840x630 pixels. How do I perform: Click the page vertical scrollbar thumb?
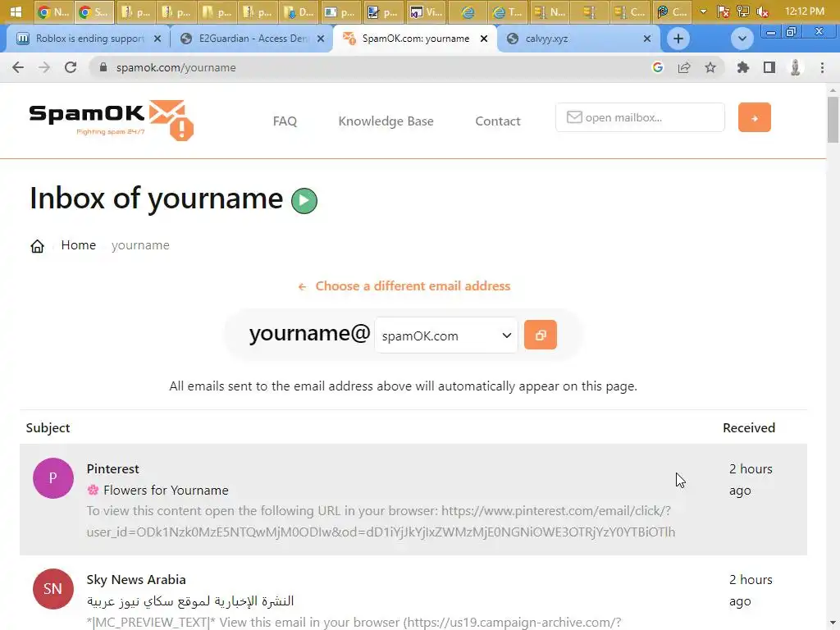(x=833, y=120)
